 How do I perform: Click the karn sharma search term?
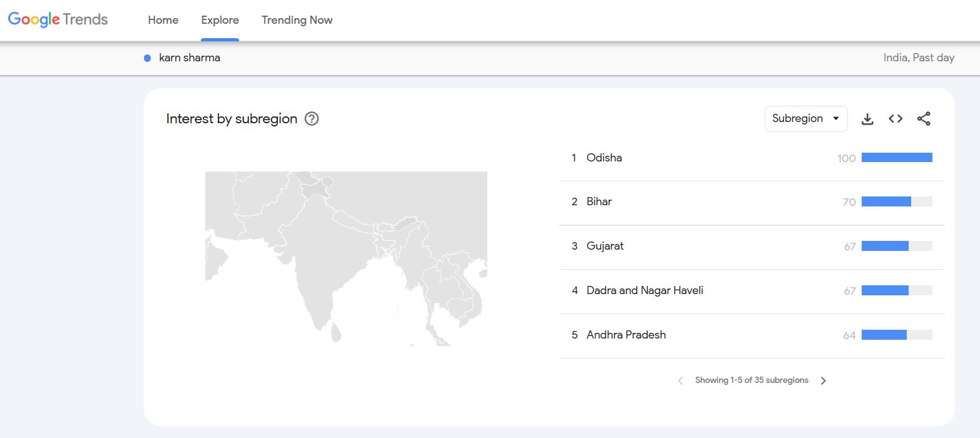tap(190, 58)
